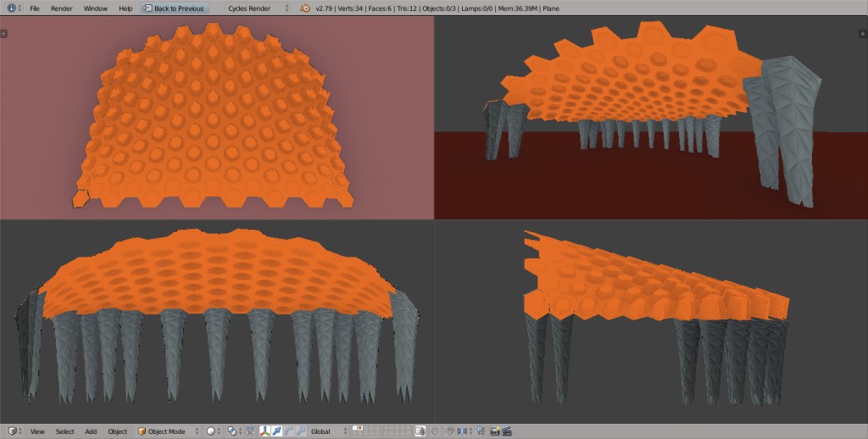Screen dimensions: 868x439
Task: Select the first scene layer box
Action: [355, 429]
